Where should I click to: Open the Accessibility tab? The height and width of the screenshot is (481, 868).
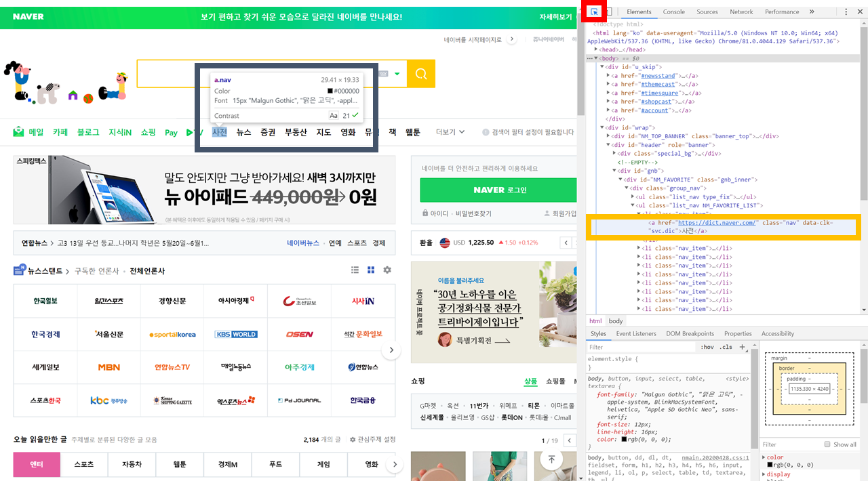coord(777,333)
